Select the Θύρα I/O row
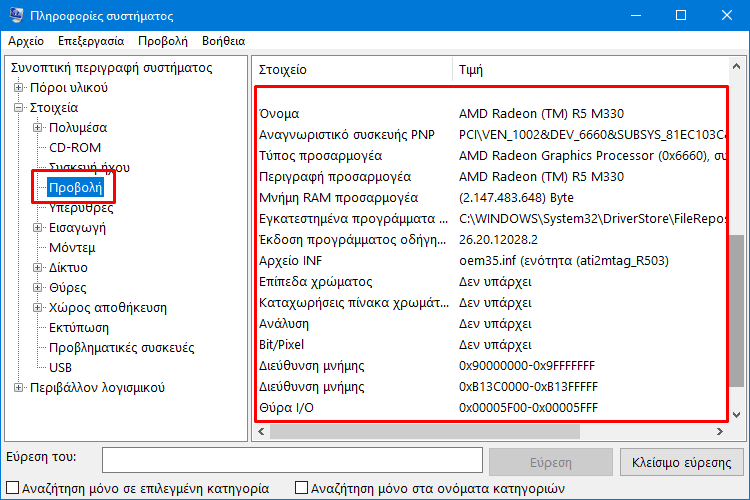The width and height of the screenshot is (750, 500). 492,408
